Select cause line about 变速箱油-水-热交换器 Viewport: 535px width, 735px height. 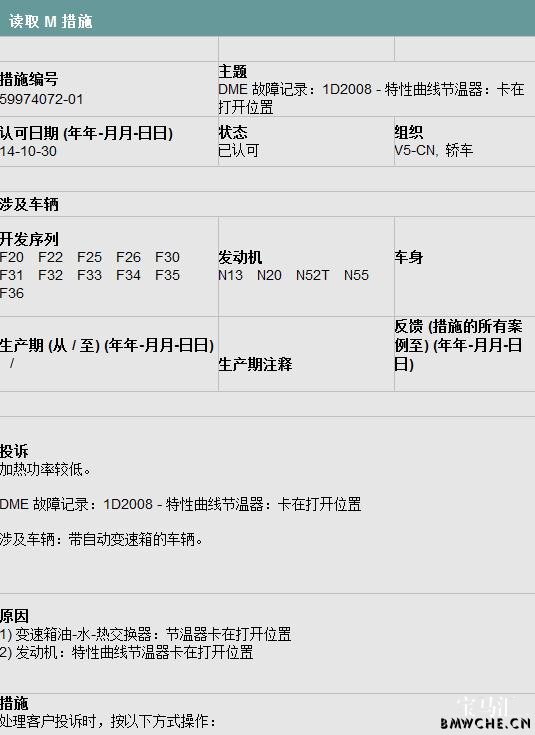coord(145,634)
